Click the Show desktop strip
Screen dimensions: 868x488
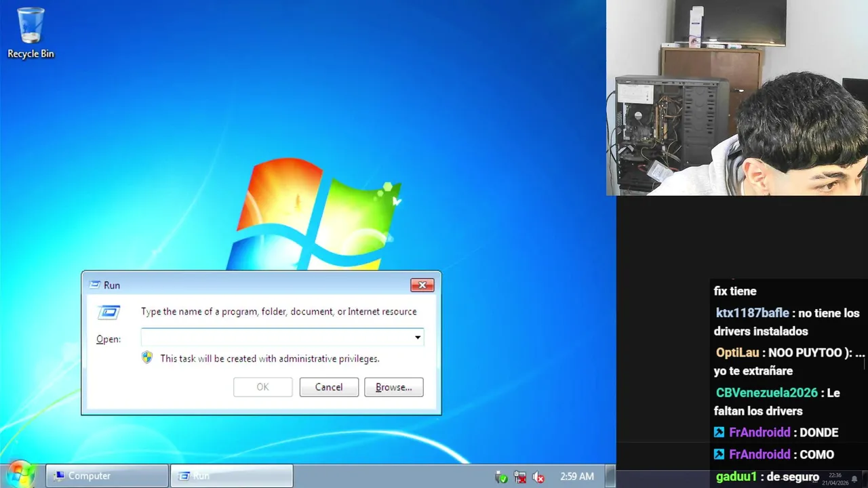610,476
